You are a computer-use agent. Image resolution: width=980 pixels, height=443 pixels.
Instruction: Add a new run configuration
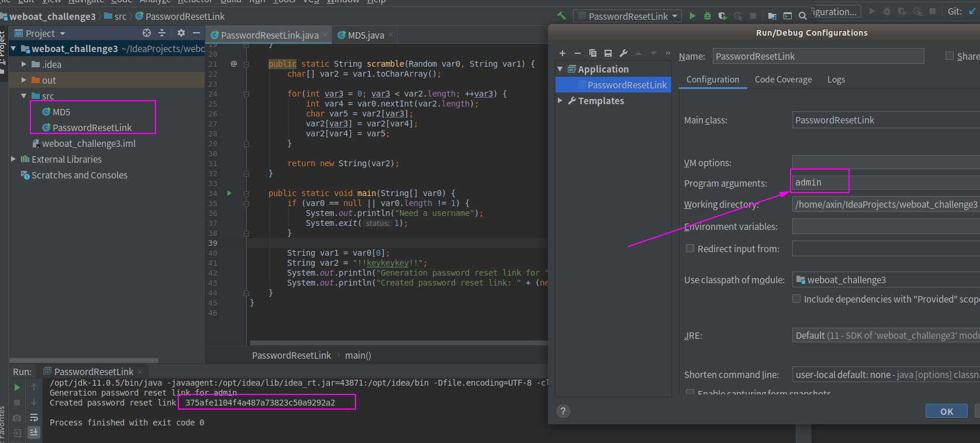[x=563, y=53]
